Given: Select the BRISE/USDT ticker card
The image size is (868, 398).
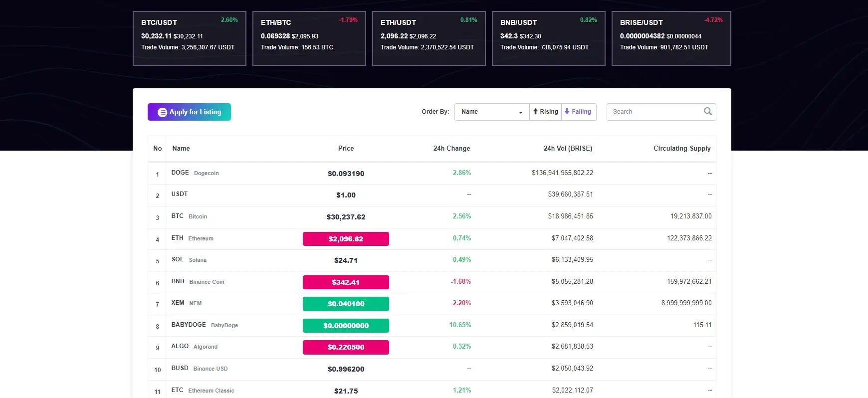Looking at the screenshot, I should coord(671,38).
